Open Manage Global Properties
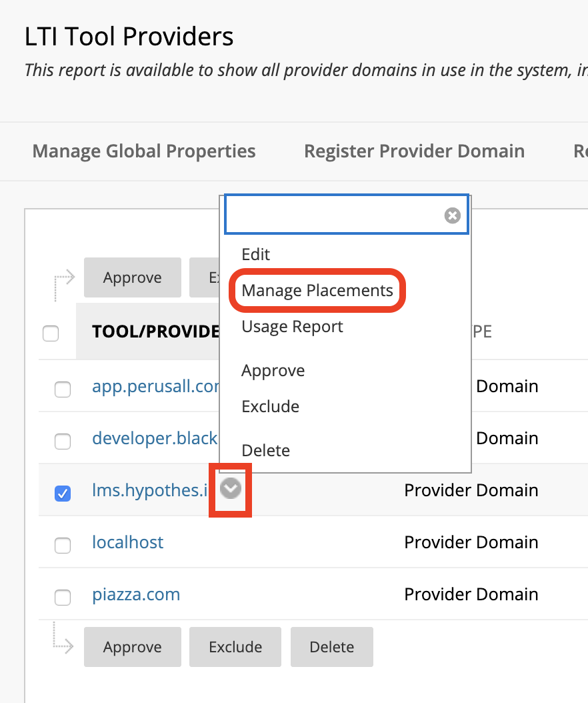Screen dimensions: 588x703 coord(144,151)
